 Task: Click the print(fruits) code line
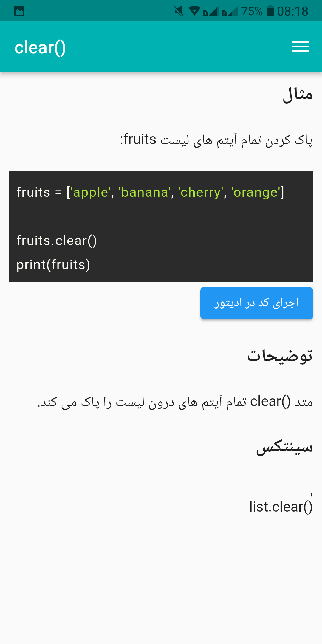pos(53,265)
